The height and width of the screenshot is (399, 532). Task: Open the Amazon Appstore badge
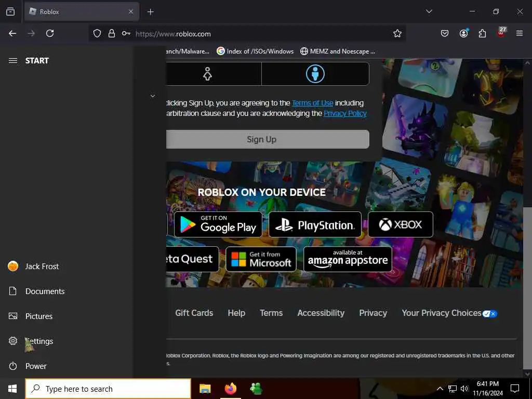coord(348,259)
